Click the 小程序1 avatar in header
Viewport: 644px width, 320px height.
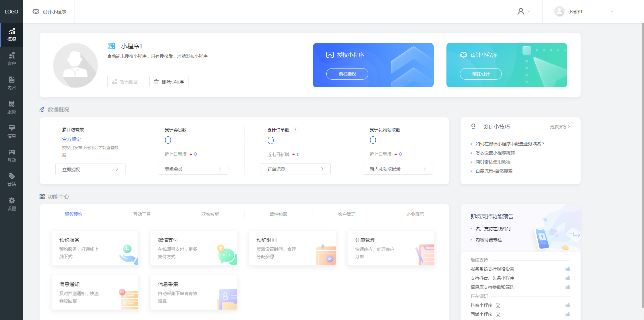(x=559, y=11)
